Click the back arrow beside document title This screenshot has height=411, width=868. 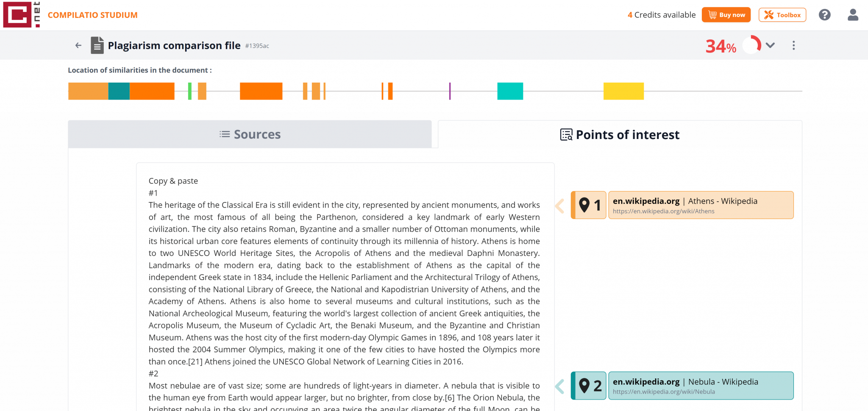78,45
